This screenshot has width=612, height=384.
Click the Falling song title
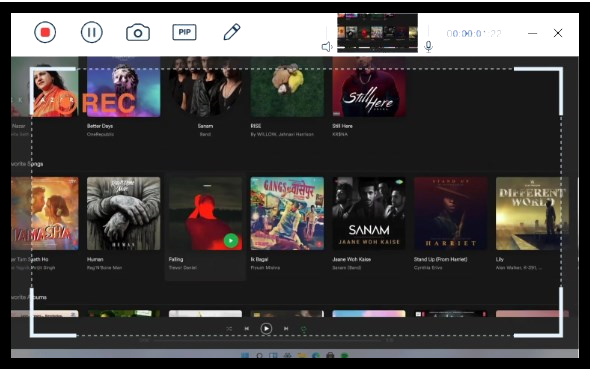tap(176, 260)
